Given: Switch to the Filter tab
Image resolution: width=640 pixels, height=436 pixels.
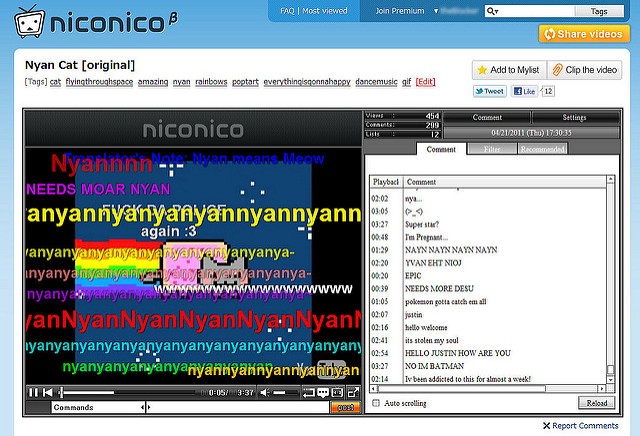Looking at the screenshot, I should tap(492, 149).
